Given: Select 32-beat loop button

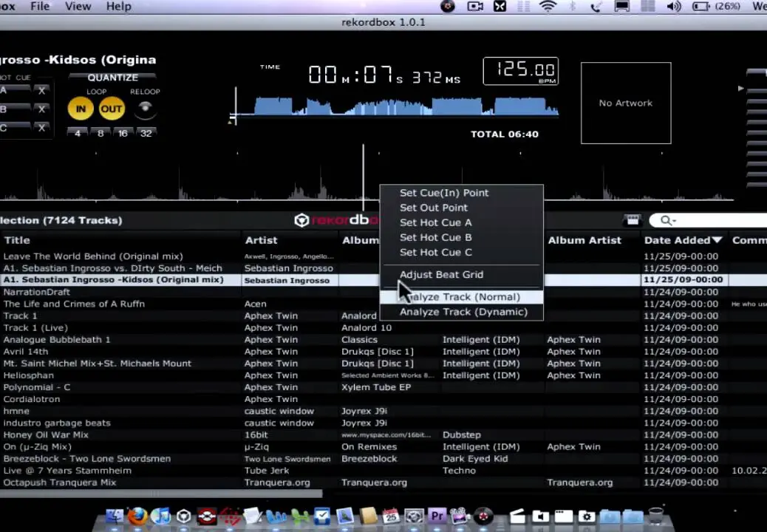Looking at the screenshot, I should click(146, 133).
